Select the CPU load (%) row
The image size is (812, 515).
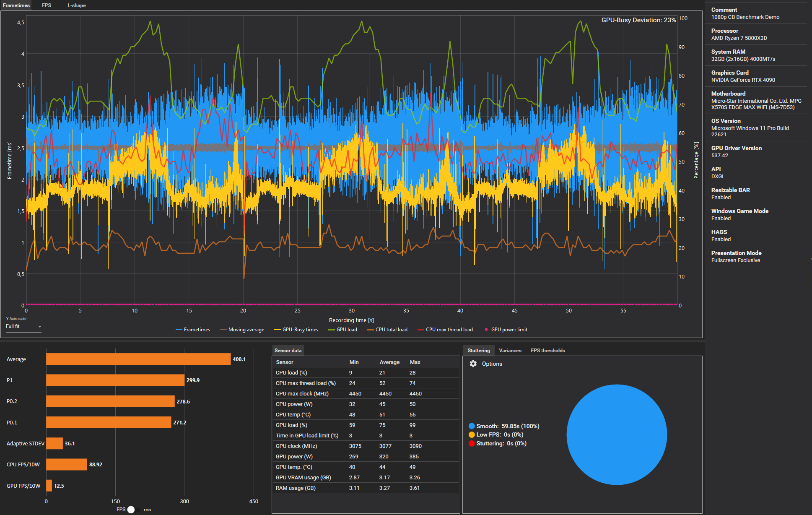pos(366,372)
